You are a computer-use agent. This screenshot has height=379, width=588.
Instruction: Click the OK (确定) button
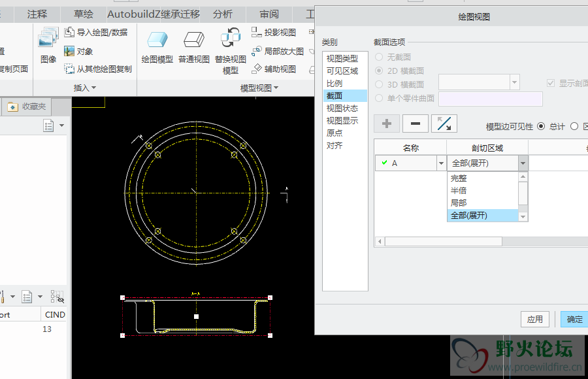tap(574, 320)
